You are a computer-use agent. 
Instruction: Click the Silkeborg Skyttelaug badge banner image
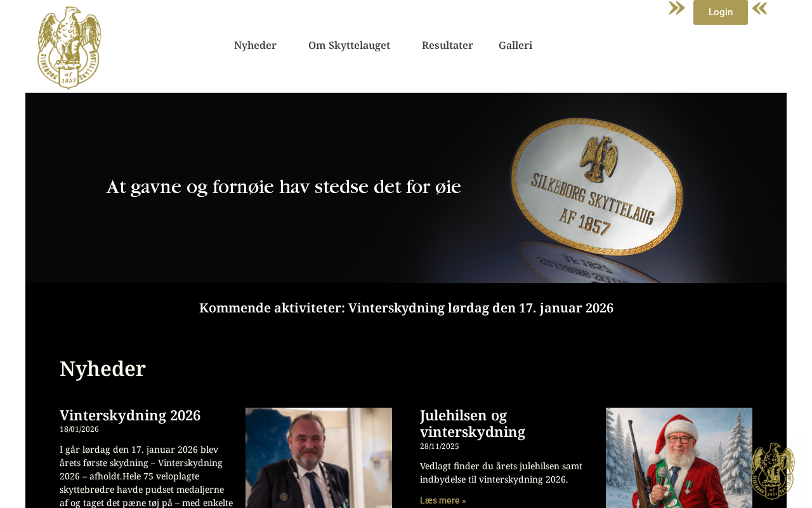(x=406, y=188)
